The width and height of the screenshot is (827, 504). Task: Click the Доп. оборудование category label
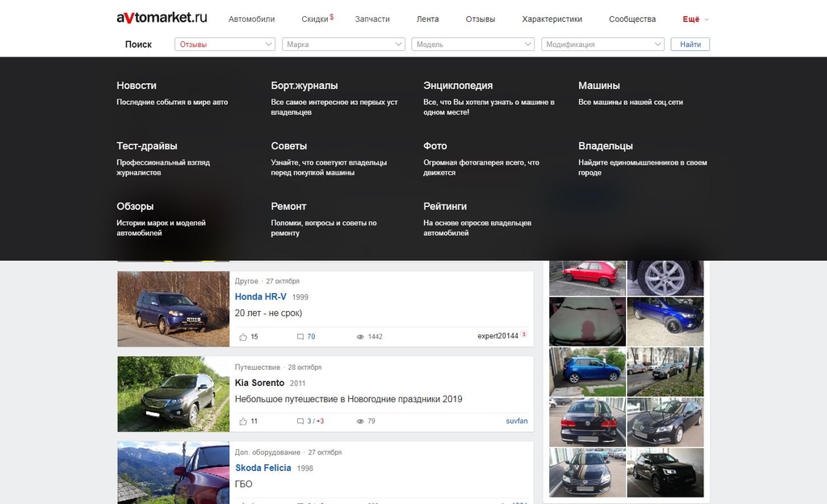(267, 452)
